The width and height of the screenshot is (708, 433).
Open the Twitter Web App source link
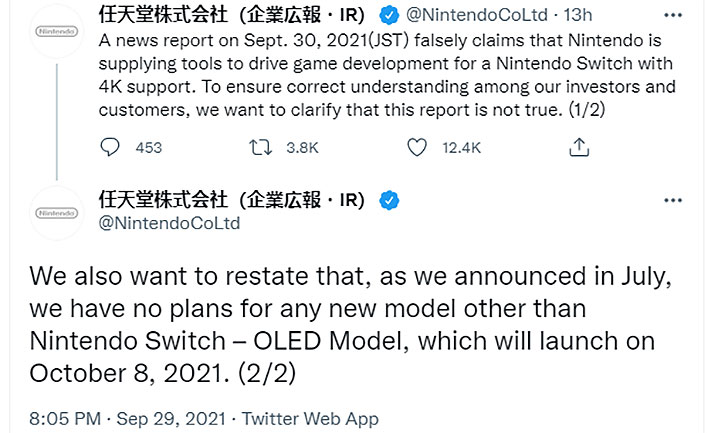click(x=310, y=419)
